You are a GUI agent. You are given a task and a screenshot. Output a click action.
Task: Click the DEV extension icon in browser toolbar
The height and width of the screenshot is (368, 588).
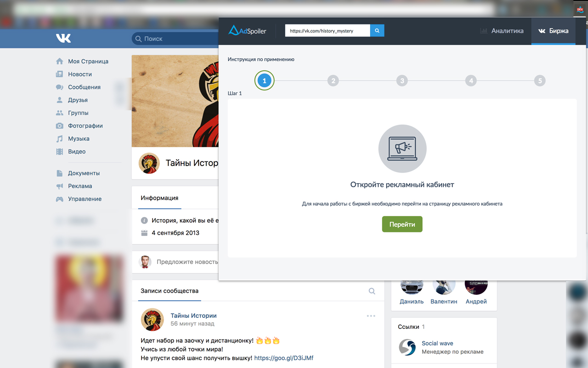click(580, 9)
